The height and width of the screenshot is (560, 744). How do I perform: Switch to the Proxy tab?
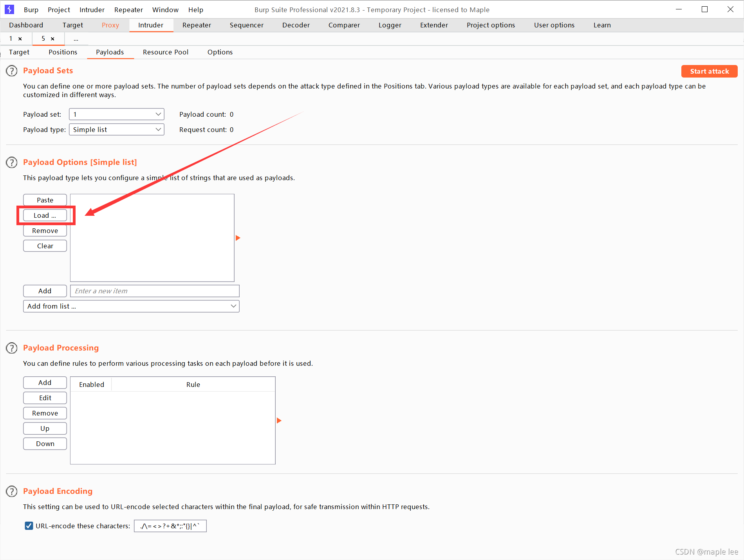tap(110, 25)
